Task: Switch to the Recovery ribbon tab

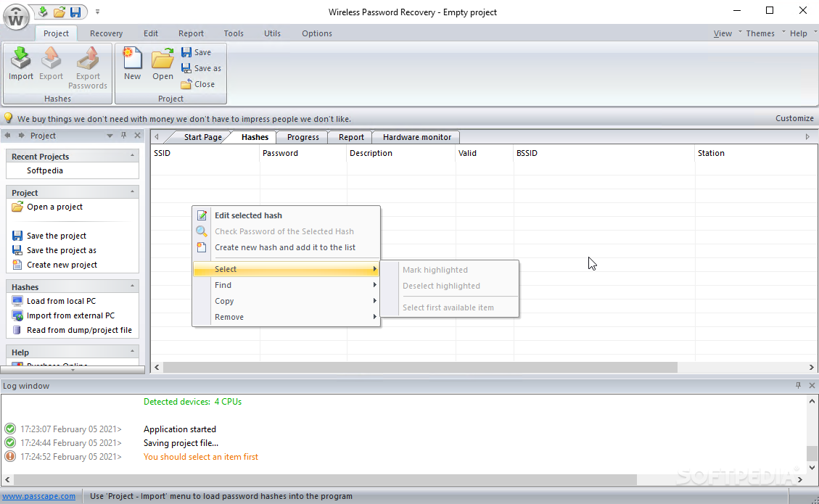Action: click(x=106, y=33)
